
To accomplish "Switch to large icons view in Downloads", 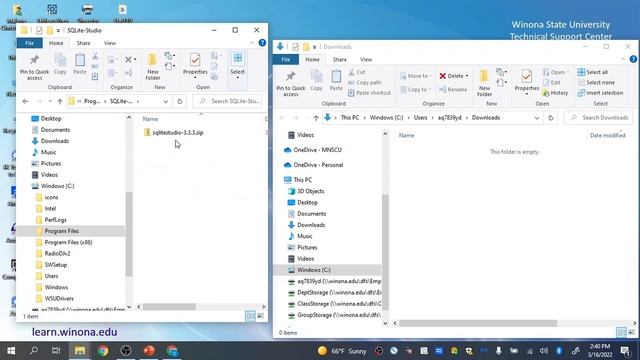I will (632, 333).
